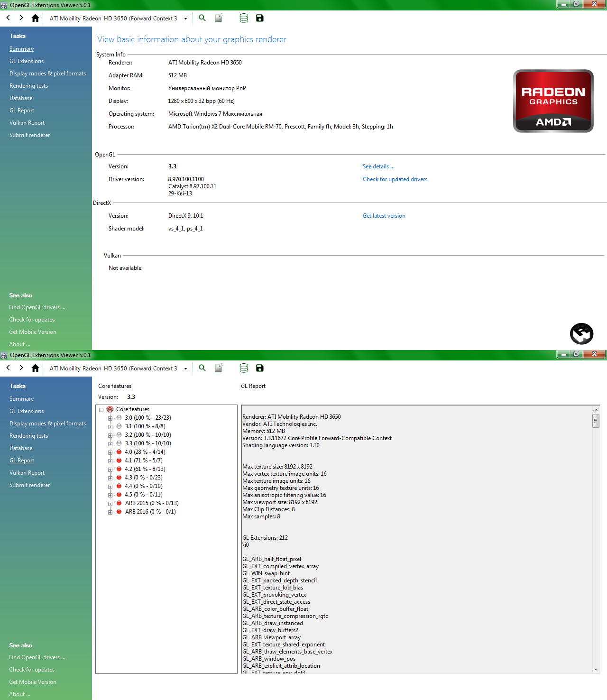Click the round black cube logo in the Summary window

[582, 334]
